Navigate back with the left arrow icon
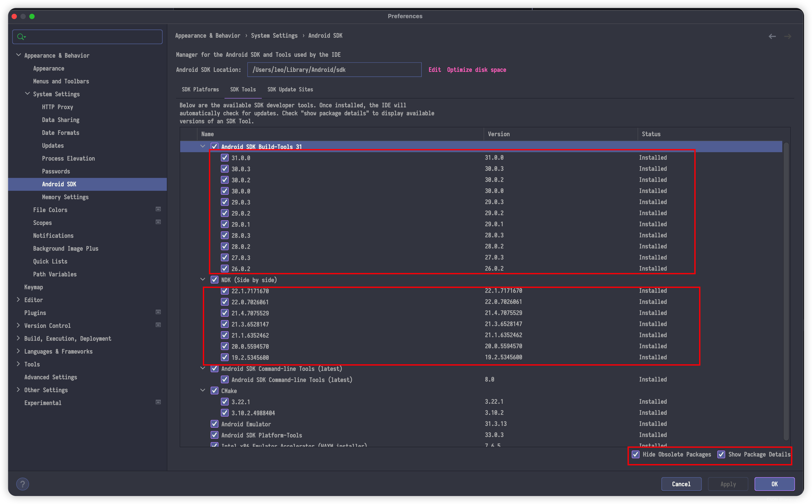 click(x=772, y=36)
